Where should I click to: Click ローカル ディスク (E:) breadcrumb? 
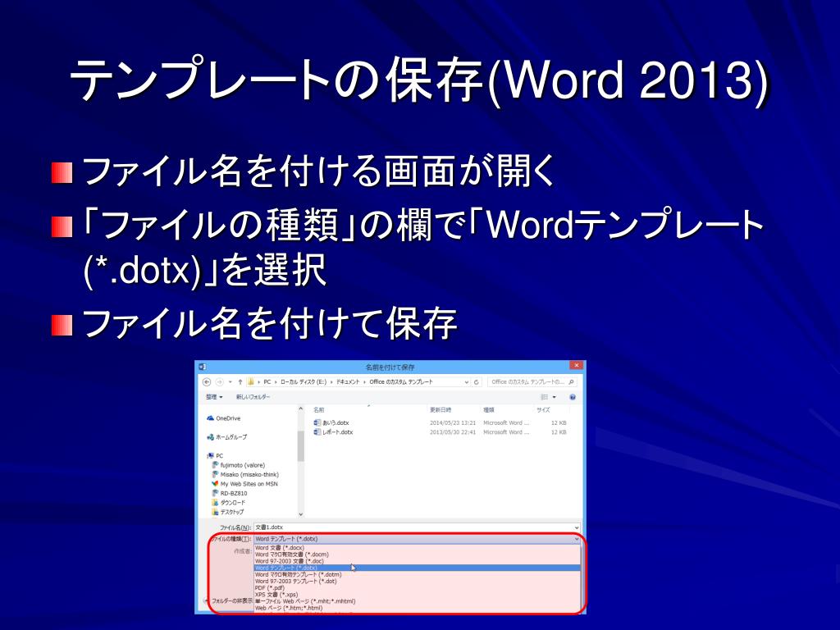303,382
